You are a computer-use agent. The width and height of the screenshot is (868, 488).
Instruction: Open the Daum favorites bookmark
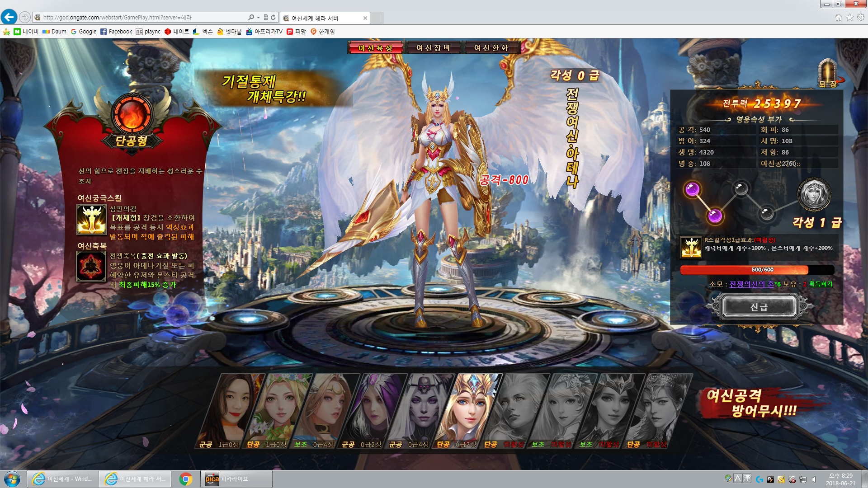click(x=54, y=32)
